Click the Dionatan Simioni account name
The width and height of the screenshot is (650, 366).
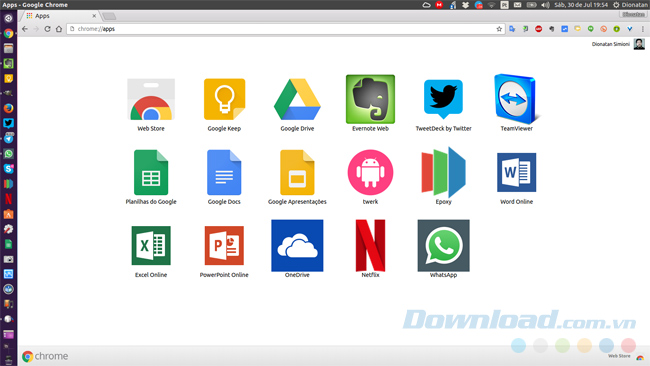[611, 44]
